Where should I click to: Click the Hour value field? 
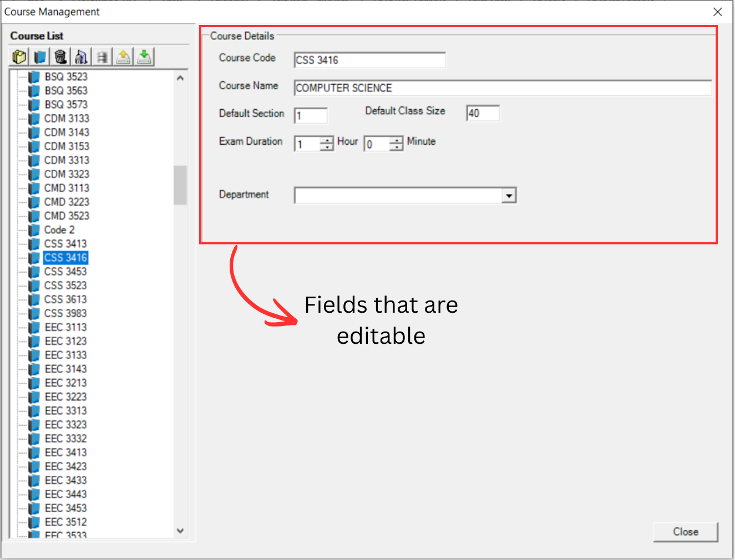click(x=308, y=144)
